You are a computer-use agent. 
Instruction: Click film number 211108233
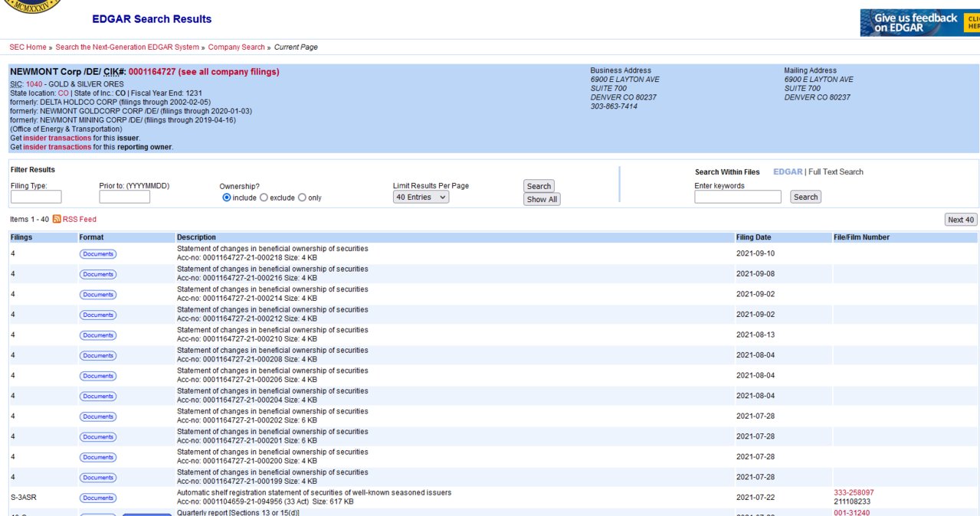tap(852, 502)
